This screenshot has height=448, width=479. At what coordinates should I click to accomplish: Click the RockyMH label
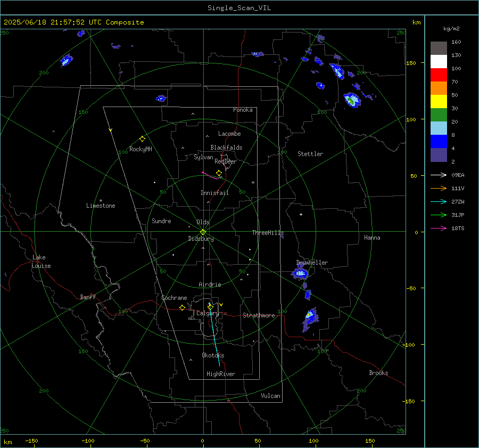point(141,149)
